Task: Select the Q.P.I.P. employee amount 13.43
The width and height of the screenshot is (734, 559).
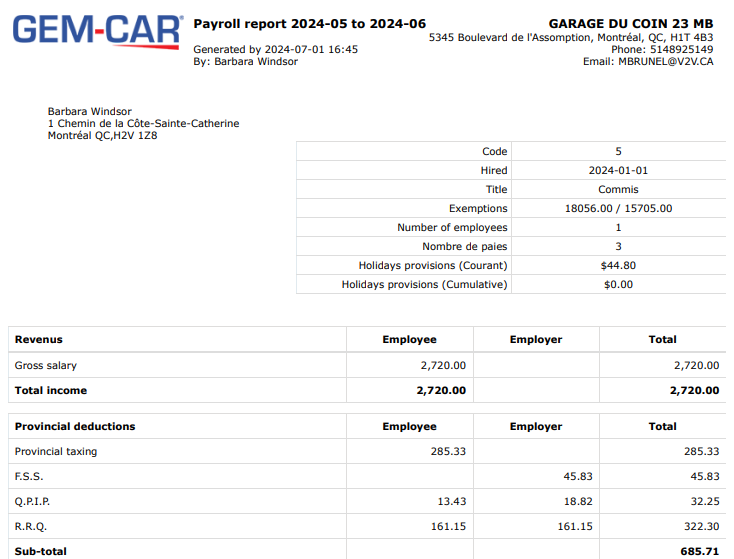Action: point(449,502)
